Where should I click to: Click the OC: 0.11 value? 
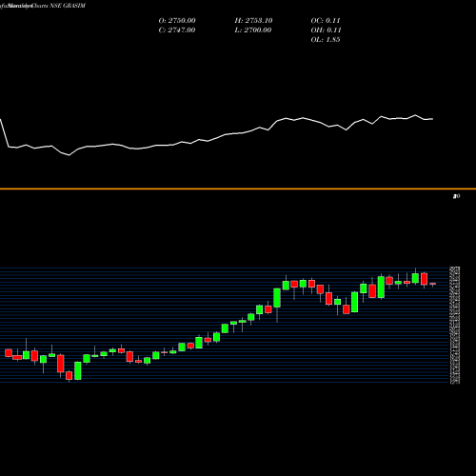(326, 21)
